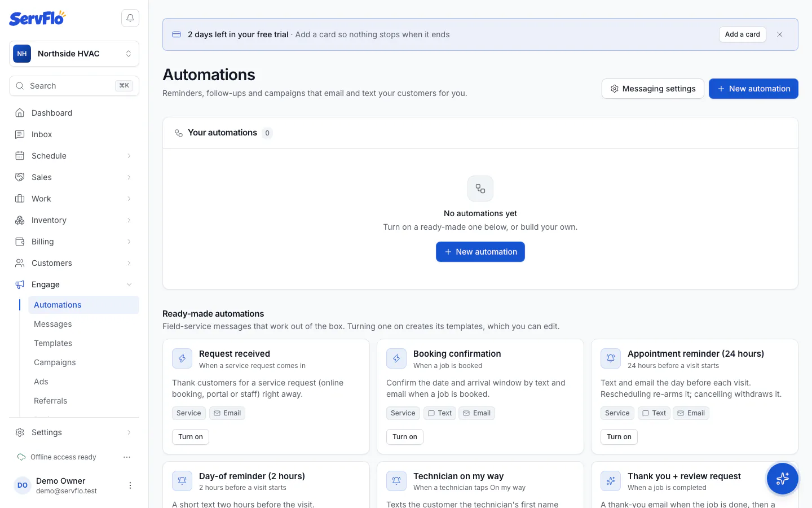
Task: Turn on Booking confirmation automation
Action: click(405, 437)
